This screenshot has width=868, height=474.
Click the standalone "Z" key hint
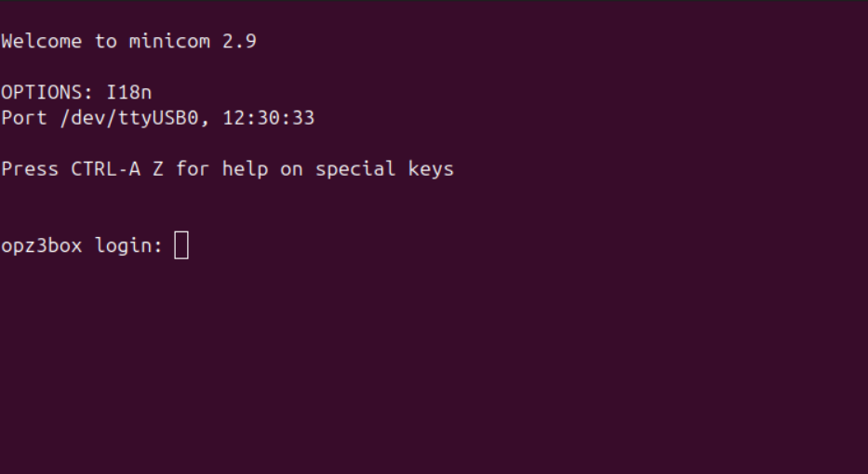click(x=158, y=169)
